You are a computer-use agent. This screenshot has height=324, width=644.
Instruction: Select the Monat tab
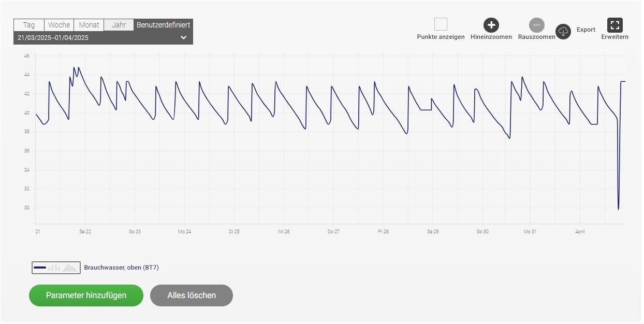coord(89,25)
